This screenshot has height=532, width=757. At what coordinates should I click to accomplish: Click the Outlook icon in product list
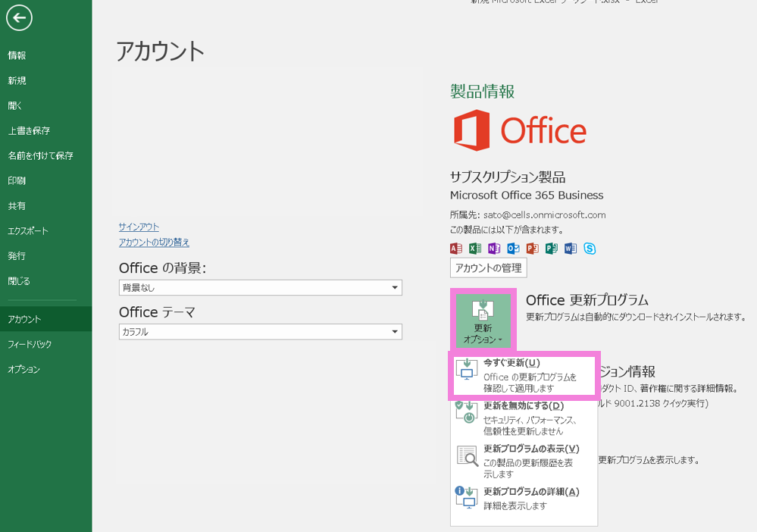tap(513, 249)
